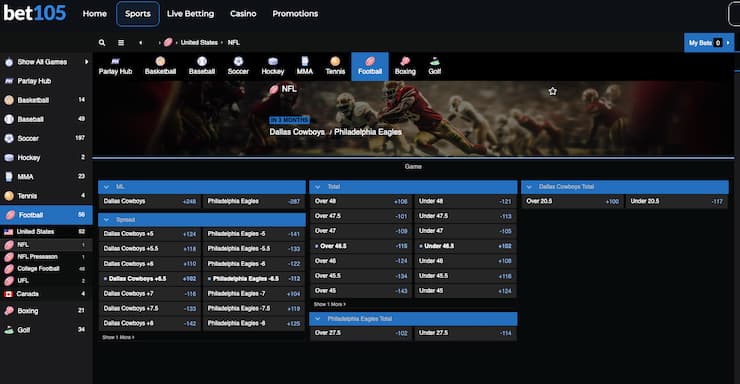The image size is (740, 384).
Task: Open NFL Preseason in sidebar
Action: point(46,257)
